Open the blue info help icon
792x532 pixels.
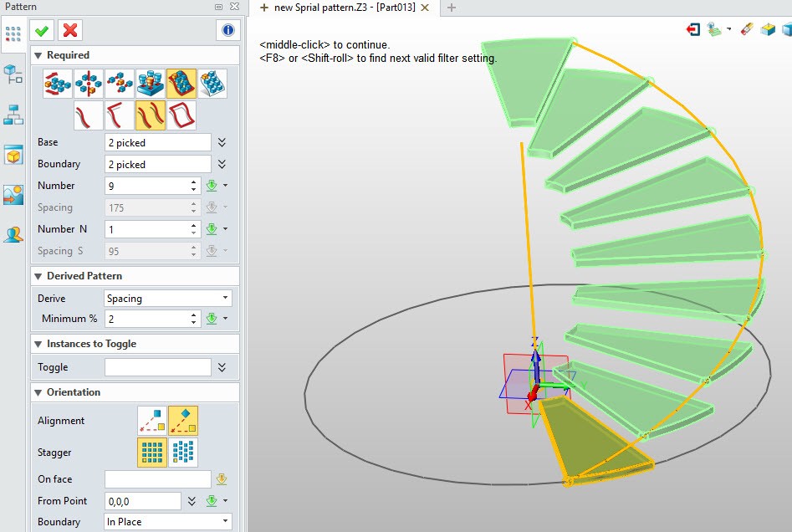[x=227, y=30]
